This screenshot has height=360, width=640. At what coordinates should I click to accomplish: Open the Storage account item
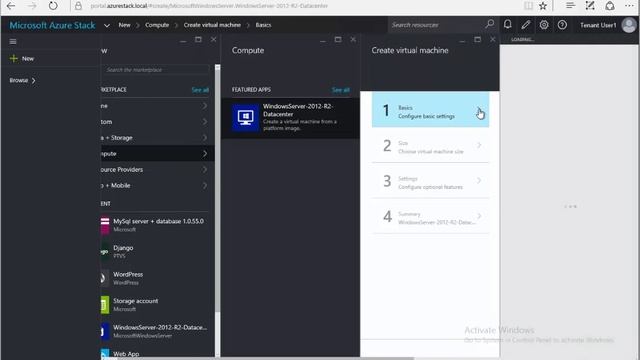click(x=157, y=304)
